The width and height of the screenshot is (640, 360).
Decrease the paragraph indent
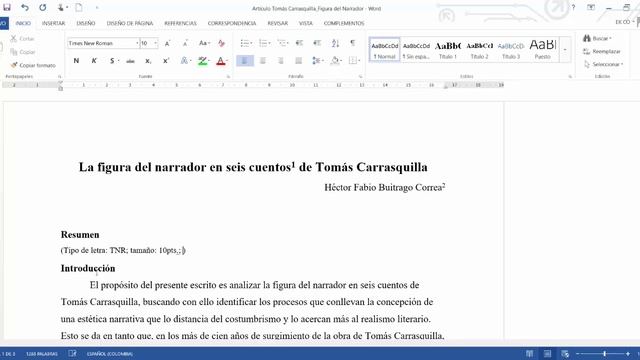coord(299,43)
